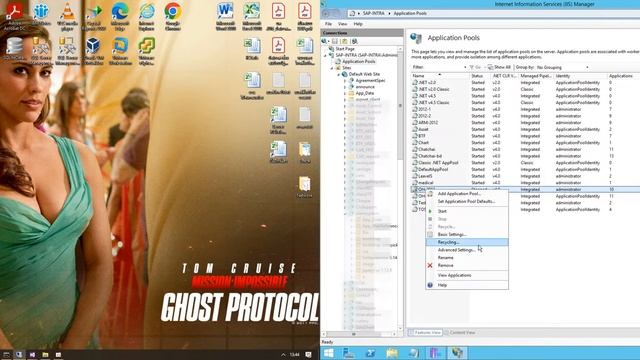Open VMware vSphere desktop shortcut

click(147, 51)
